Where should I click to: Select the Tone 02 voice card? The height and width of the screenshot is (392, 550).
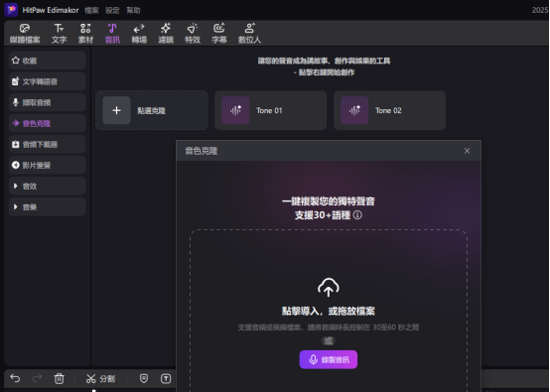389,110
